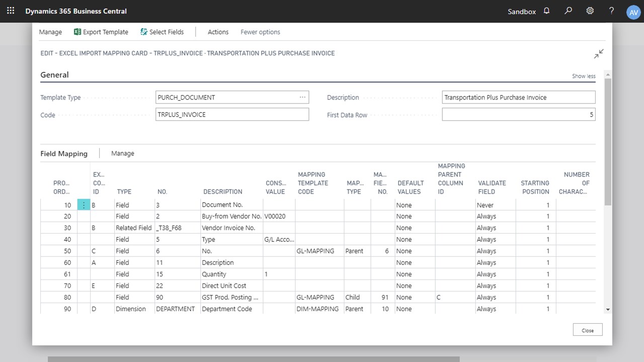Click the VALIDATE FIELD column header

[492, 187]
